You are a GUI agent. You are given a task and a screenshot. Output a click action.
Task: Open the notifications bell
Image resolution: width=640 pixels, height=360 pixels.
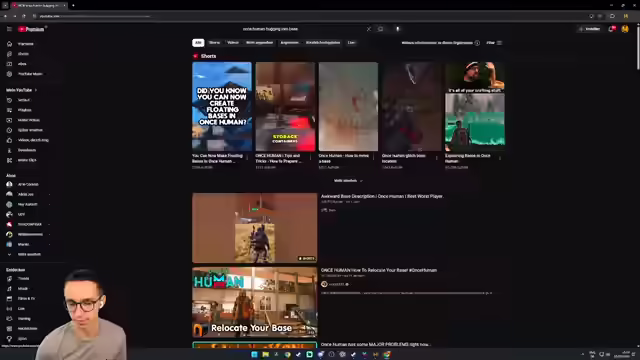(611, 29)
